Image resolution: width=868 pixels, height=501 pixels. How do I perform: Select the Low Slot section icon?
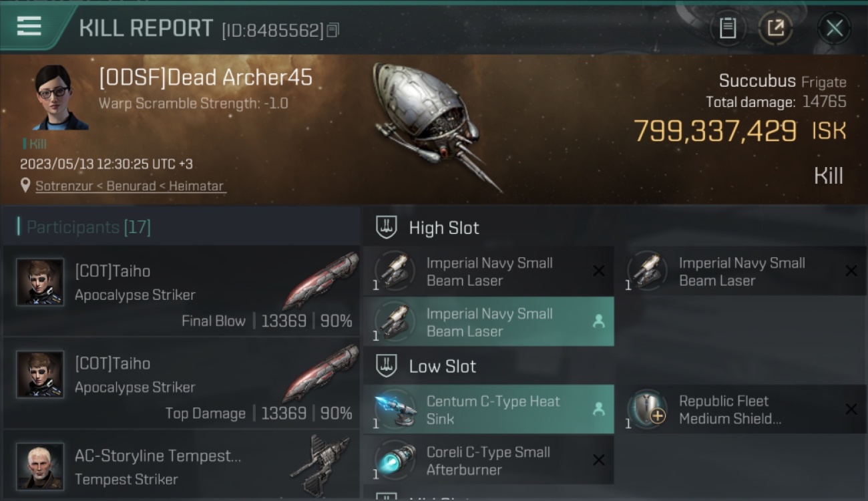coord(387,365)
